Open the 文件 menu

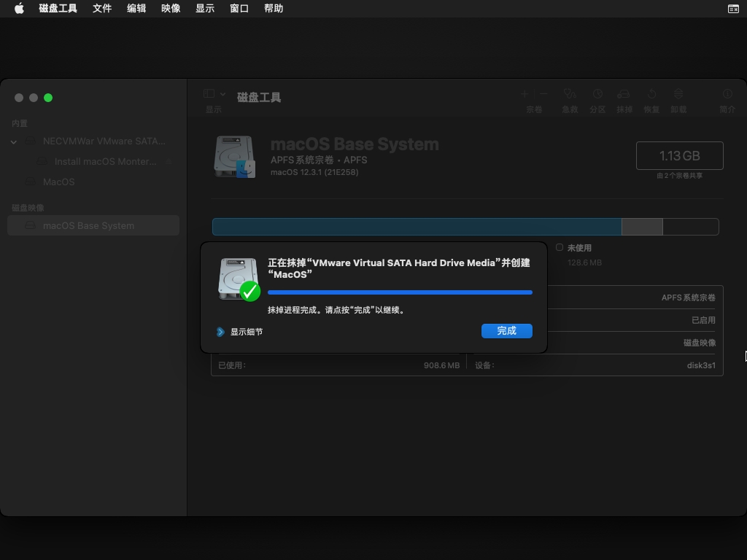click(102, 9)
